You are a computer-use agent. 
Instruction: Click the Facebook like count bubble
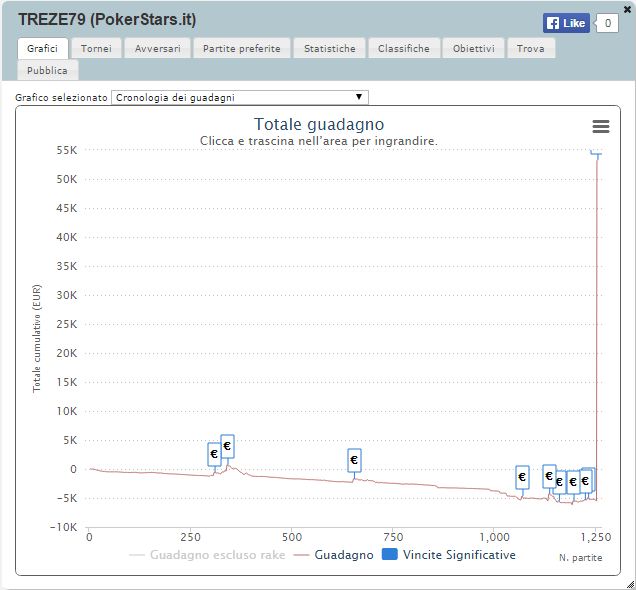607,23
